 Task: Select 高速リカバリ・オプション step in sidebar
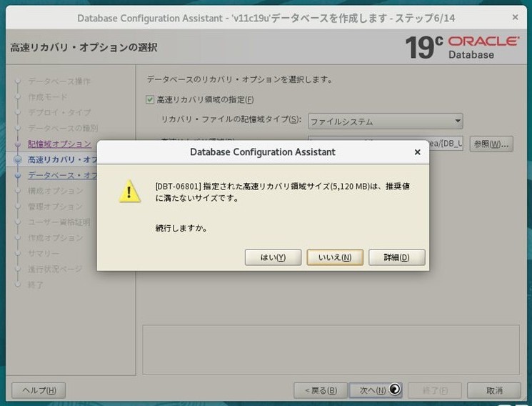pos(62,159)
